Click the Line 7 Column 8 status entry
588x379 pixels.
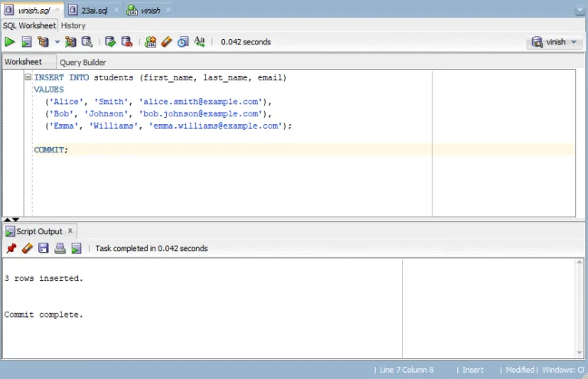tap(407, 370)
